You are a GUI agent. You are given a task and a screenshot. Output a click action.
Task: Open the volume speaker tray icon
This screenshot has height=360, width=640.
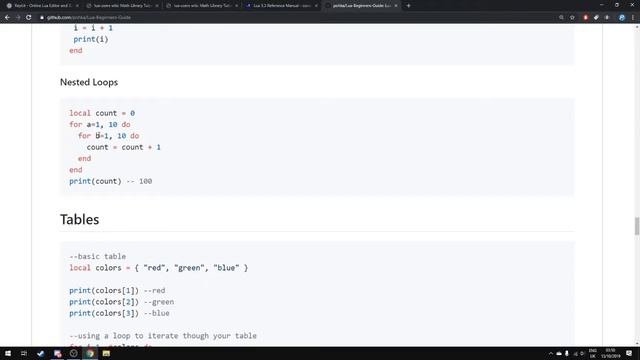coord(582,353)
